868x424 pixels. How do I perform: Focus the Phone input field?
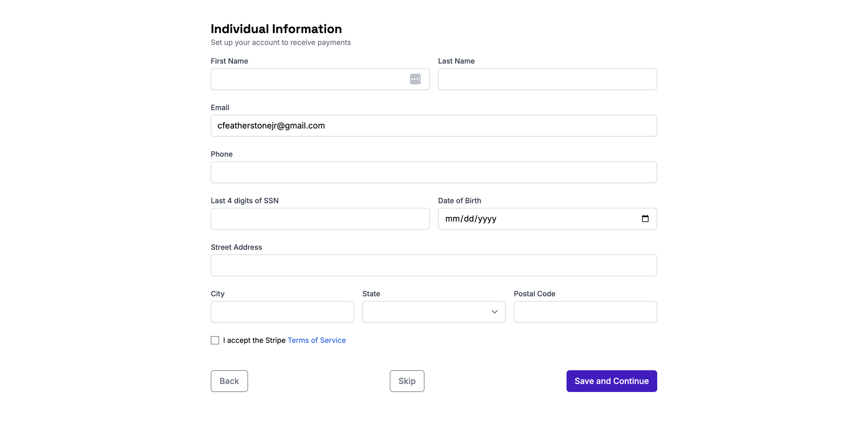(434, 172)
